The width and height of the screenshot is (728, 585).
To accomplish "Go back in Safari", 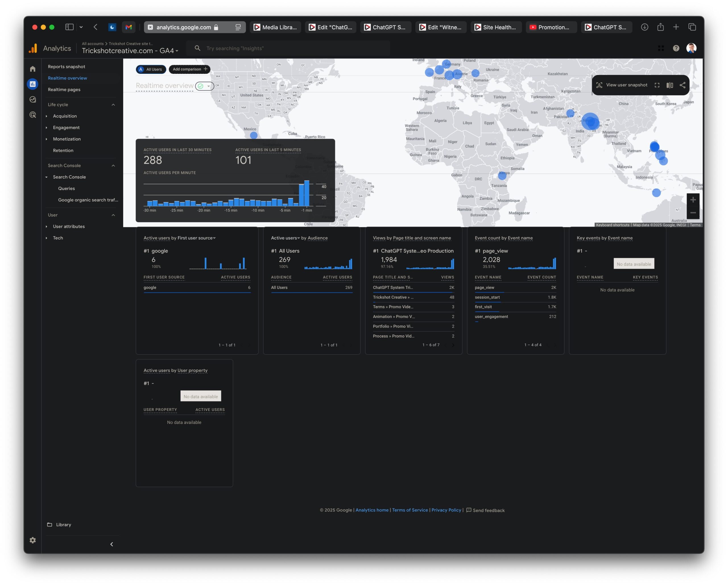I will pyautogui.click(x=96, y=27).
